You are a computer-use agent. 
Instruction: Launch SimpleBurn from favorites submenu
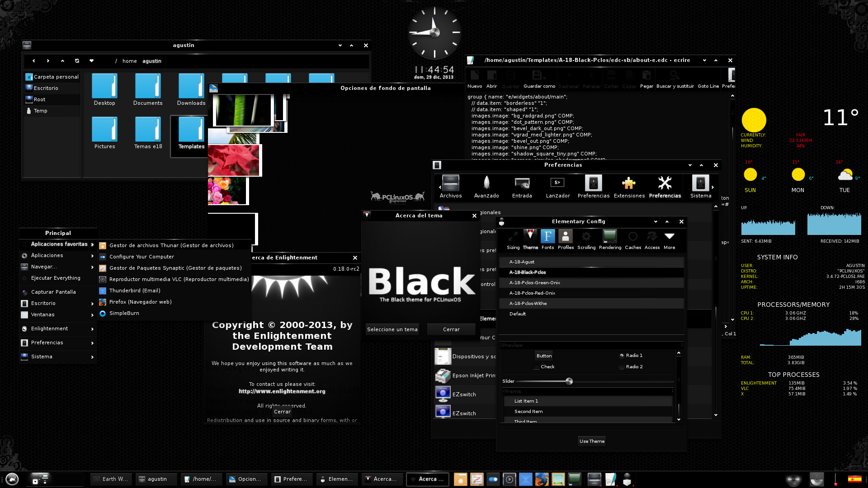[x=174, y=314]
